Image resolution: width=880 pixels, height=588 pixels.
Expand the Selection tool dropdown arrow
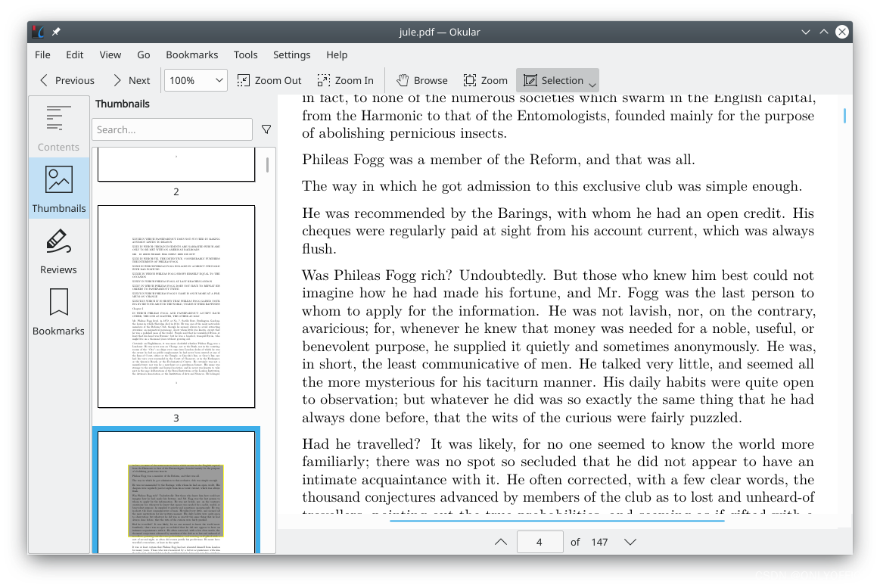click(592, 85)
